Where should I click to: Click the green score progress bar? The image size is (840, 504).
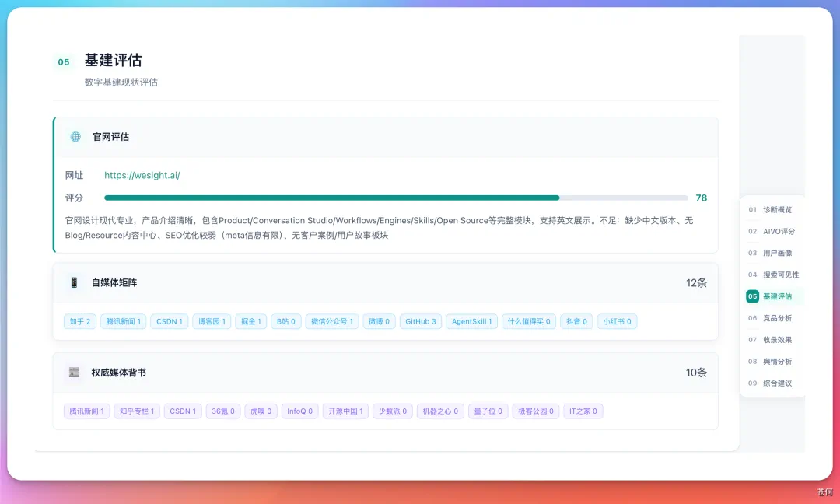coord(396,198)
